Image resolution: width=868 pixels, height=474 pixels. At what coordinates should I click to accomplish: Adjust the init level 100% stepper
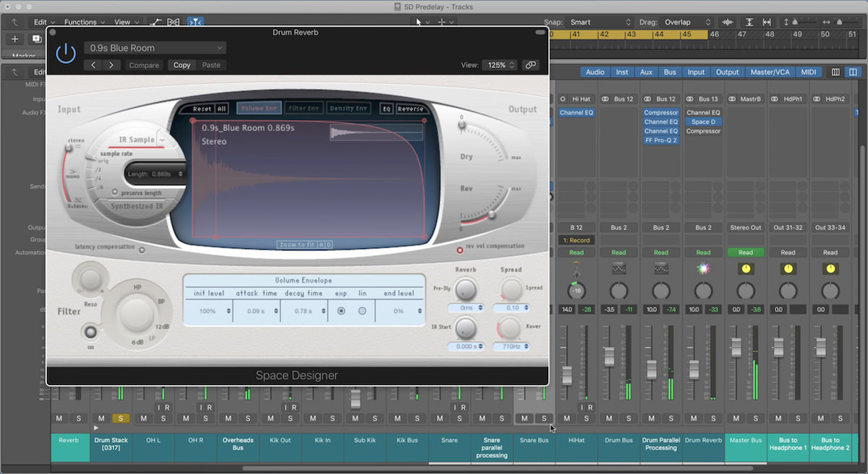tap(229, 311)
